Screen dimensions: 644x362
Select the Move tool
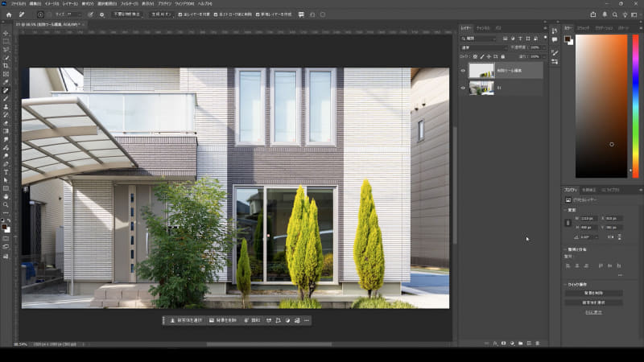tap(6, 33)
